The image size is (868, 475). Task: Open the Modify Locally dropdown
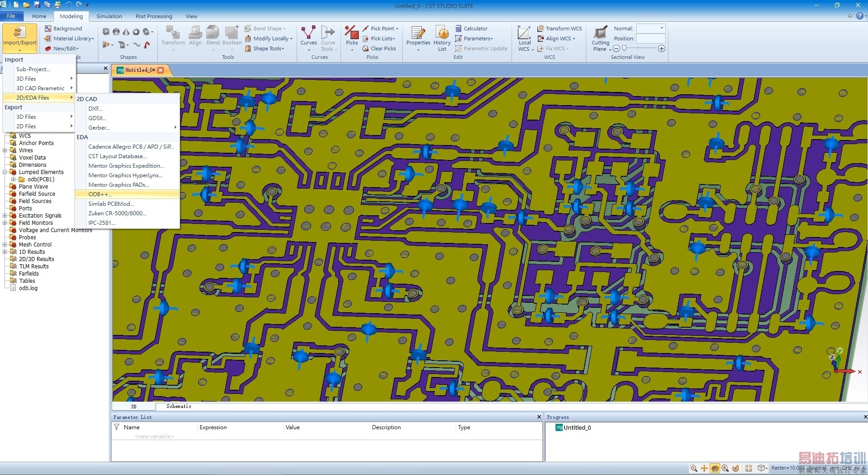tap(269, 39)
